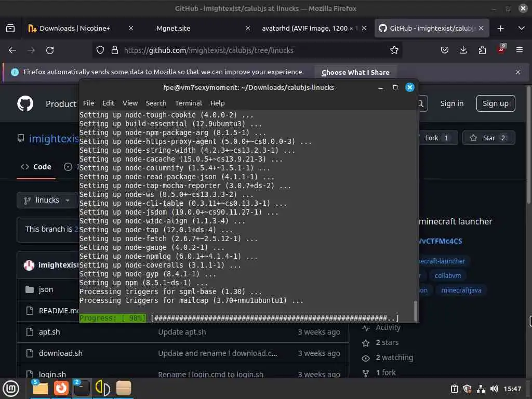Image resolution: width=532 pixels, height=399 pixels.
Task: Open the tan package taskbar app
Action: (124, 388)
